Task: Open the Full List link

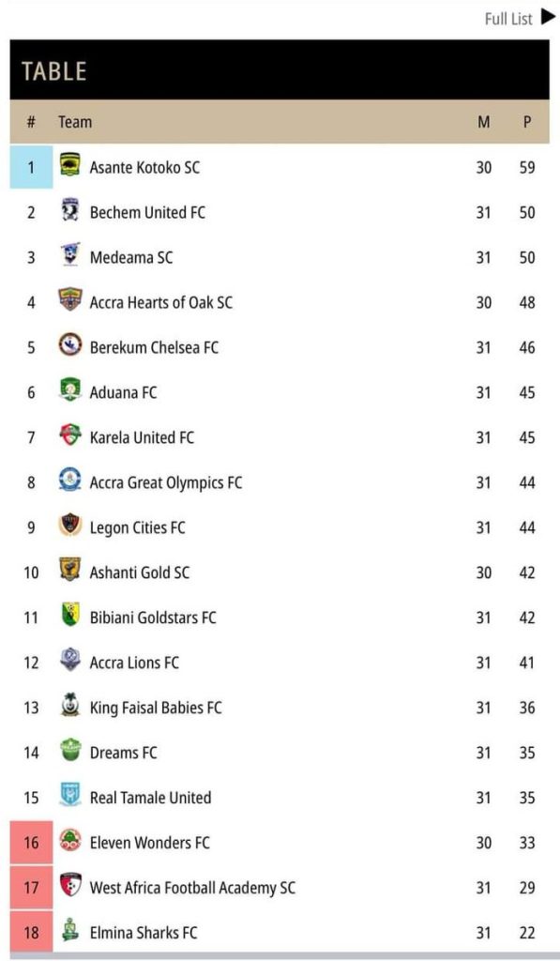Action: click(x=508, y=19)
